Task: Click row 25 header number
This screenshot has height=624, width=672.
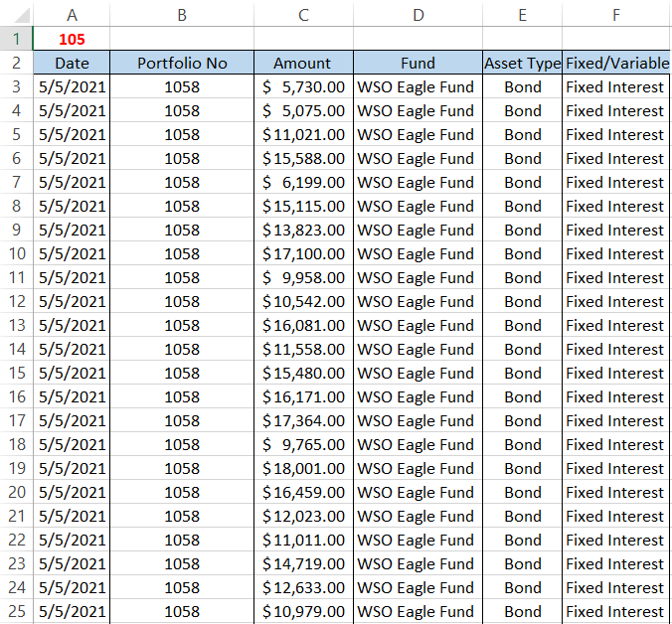Action: tap(17, 611)
